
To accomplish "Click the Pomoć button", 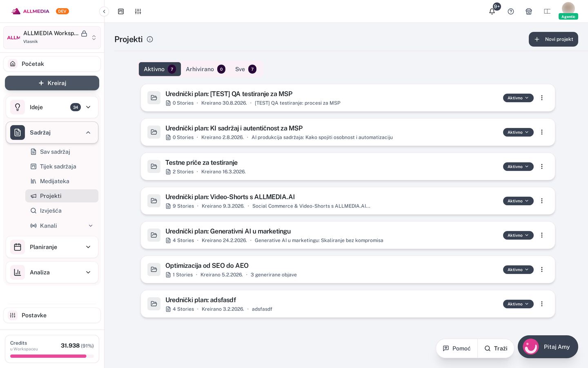I will click(457, 348).
